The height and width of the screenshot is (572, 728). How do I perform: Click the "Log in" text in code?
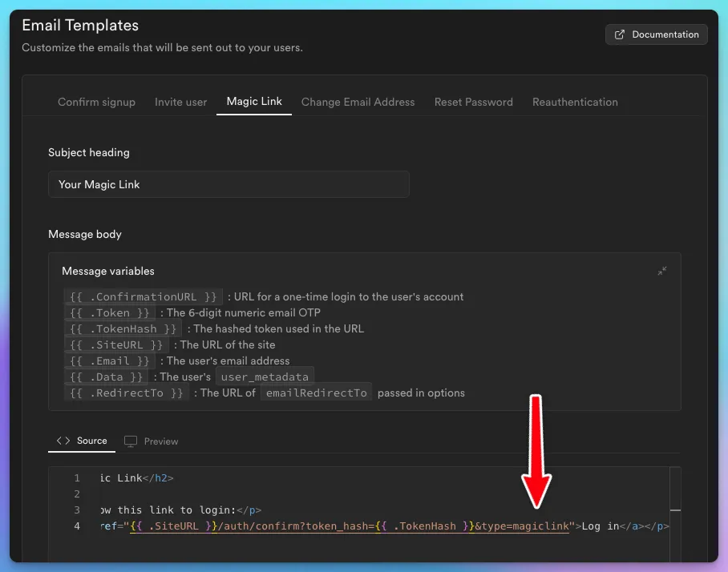[601, 526]
